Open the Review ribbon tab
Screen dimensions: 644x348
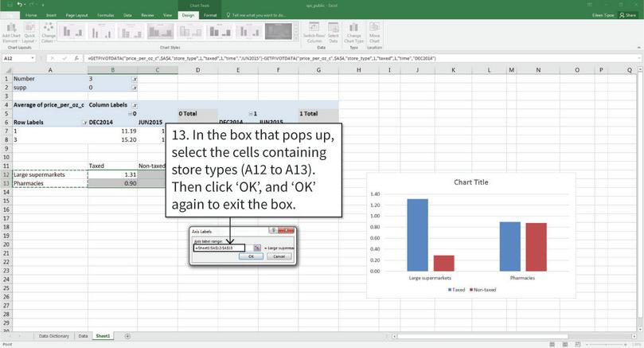(147, 15)
